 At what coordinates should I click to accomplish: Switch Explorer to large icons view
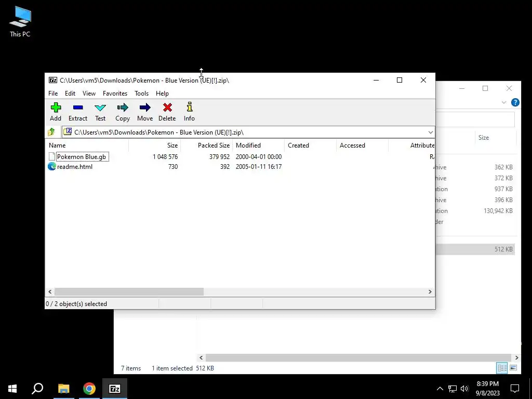513,368
